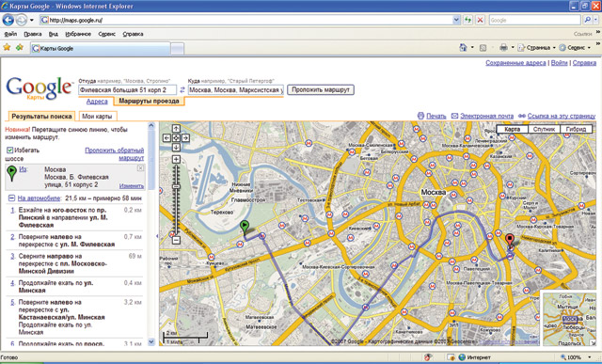This screenshot has height=364, width=602.
Task: Select the Результаты поиска tab
Action: [x=41, y=116]
